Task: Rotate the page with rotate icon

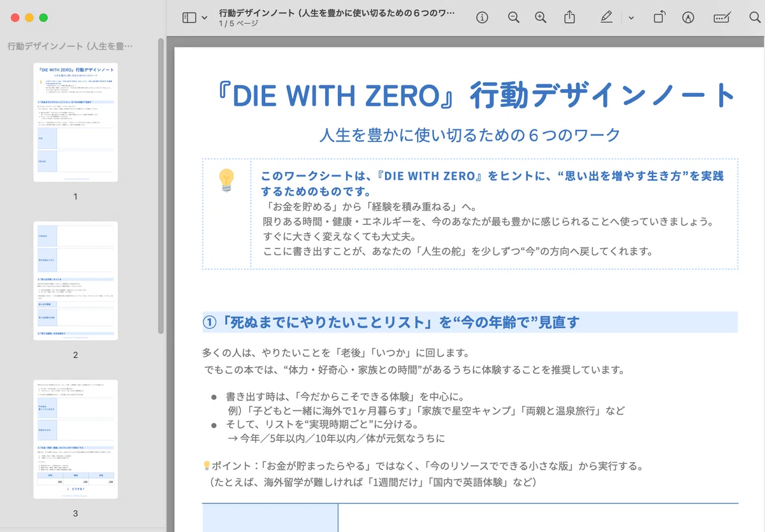Action: click(659, 18)
